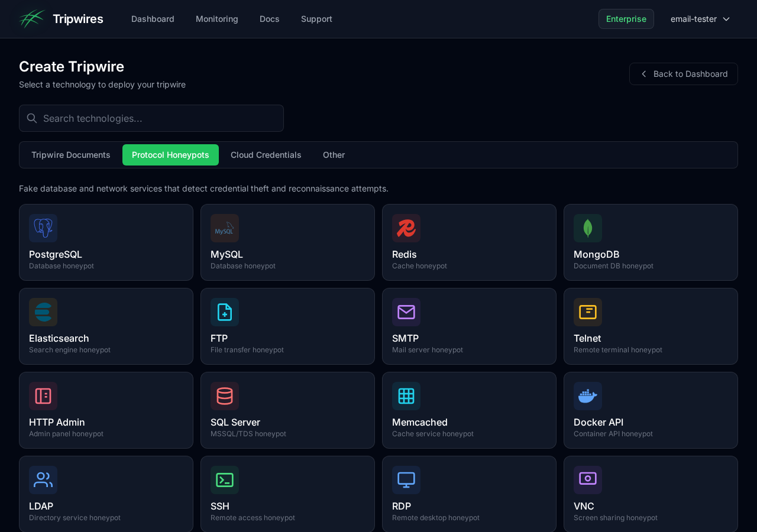This screenshot has height=532, width=757.
Task: Open the Support navigation link
Action: (x=316, y=19)
